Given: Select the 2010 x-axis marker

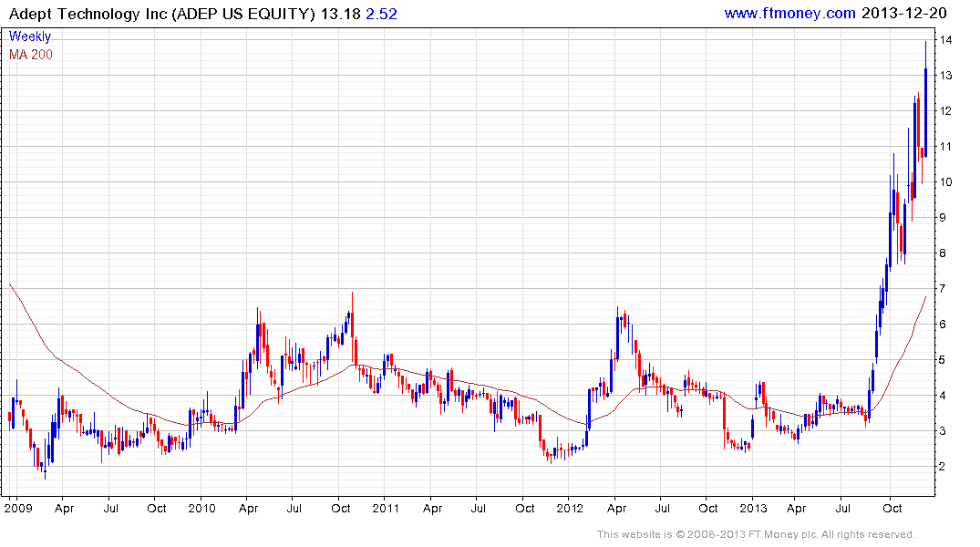Looking at the screenshot, I should pyautogui.click(x=201, y=508).
